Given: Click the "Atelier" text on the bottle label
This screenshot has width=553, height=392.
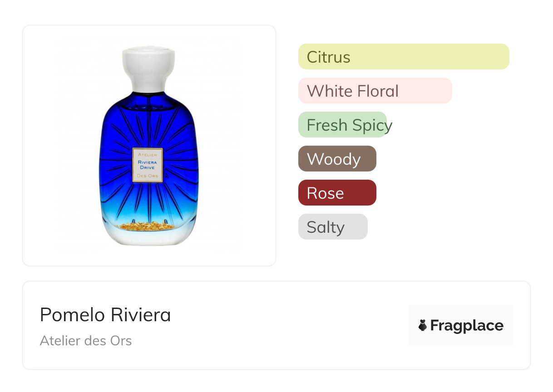Looking at the screenshot, I should tap(147, 155).
